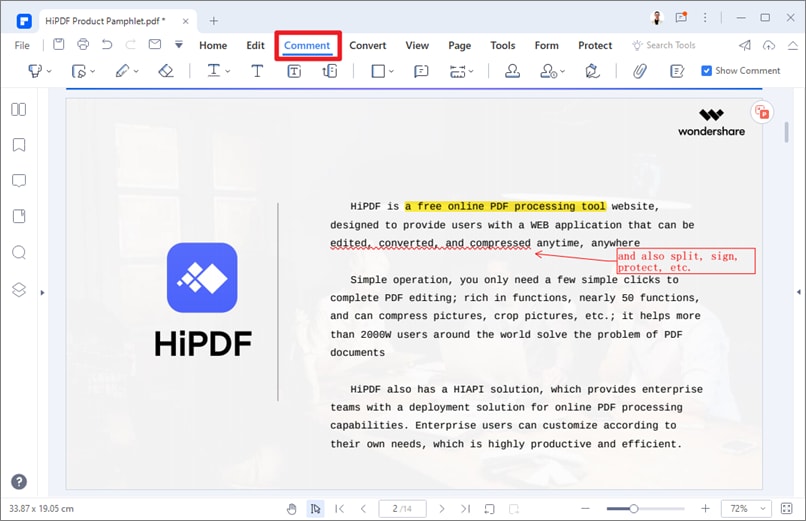
Task: Click the page number field
Action: [402, 509]
